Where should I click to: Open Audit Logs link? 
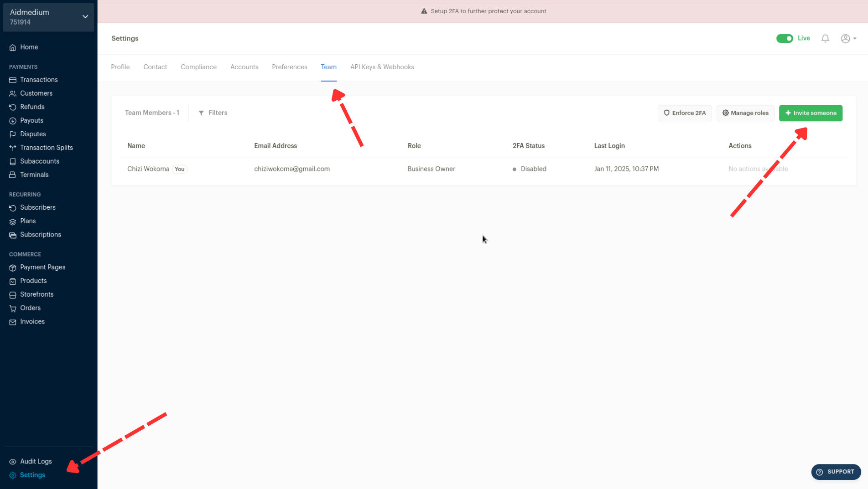(x=36, y=461)
